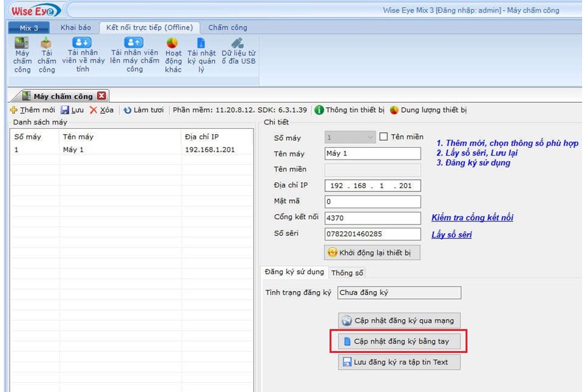The height and width of the screenshot is (392, 586).
Task: View Dung lượng thiết bị
Action: (428, 110)
